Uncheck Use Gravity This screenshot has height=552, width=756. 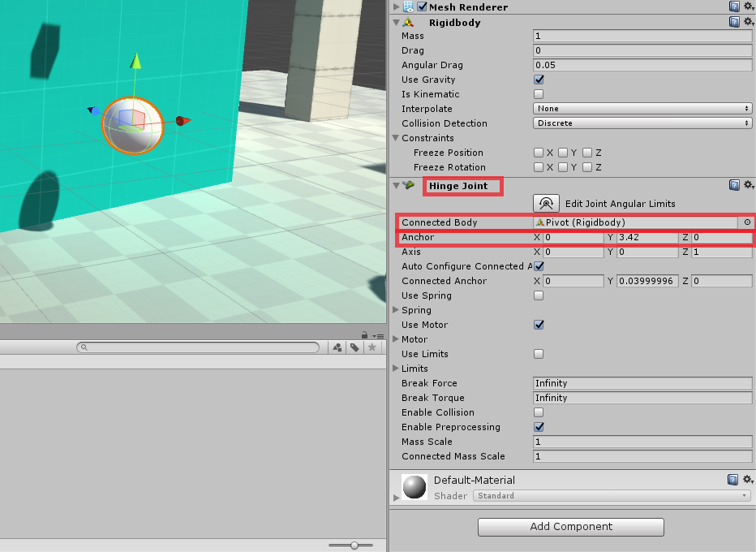[x=539, y=80]
